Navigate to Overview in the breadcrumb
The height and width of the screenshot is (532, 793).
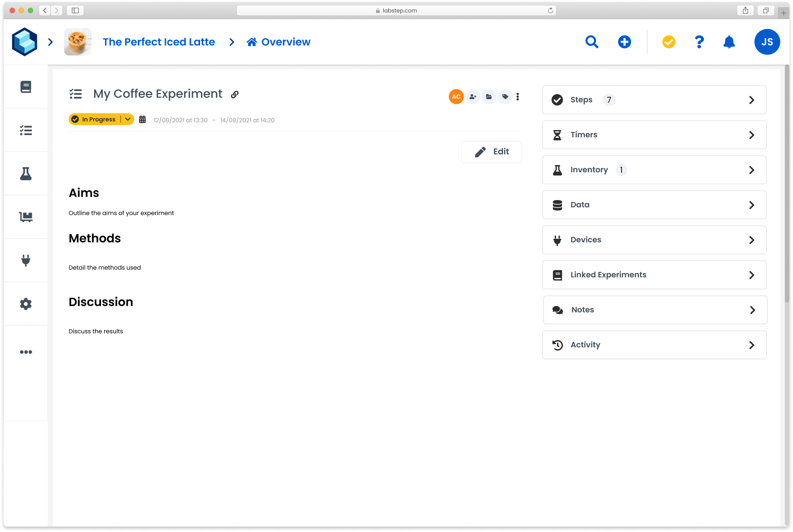pos(278,42)
